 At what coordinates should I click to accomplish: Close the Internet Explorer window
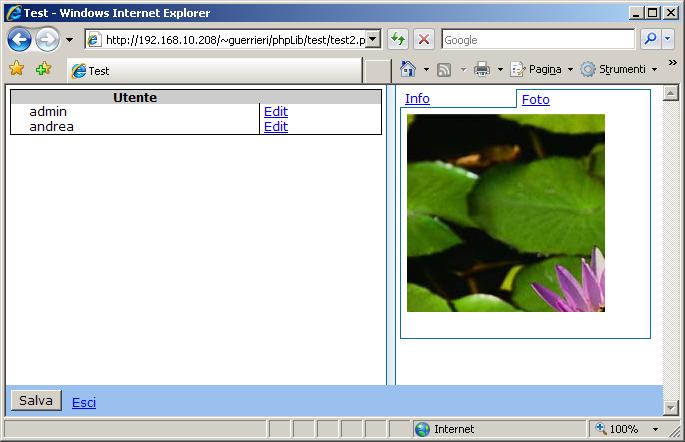[670, 13]
